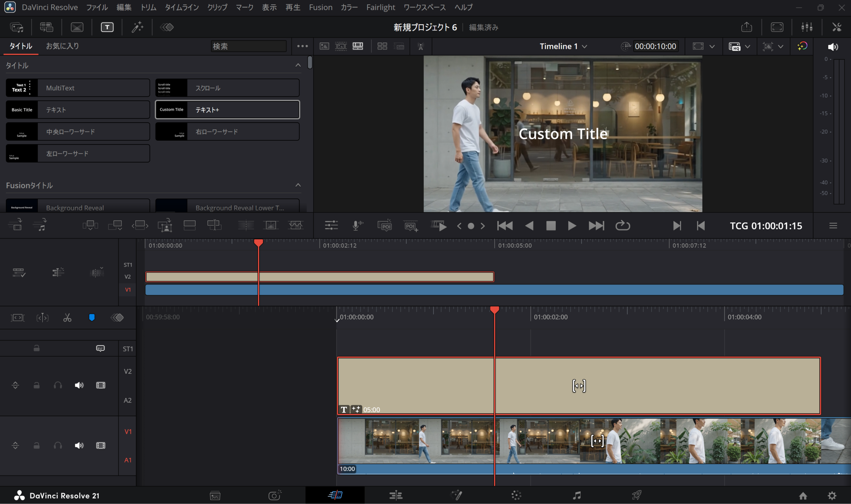Screen dimensions: 851x504
Task: Switch to the お気に入り tab
Action: [62, 46]
